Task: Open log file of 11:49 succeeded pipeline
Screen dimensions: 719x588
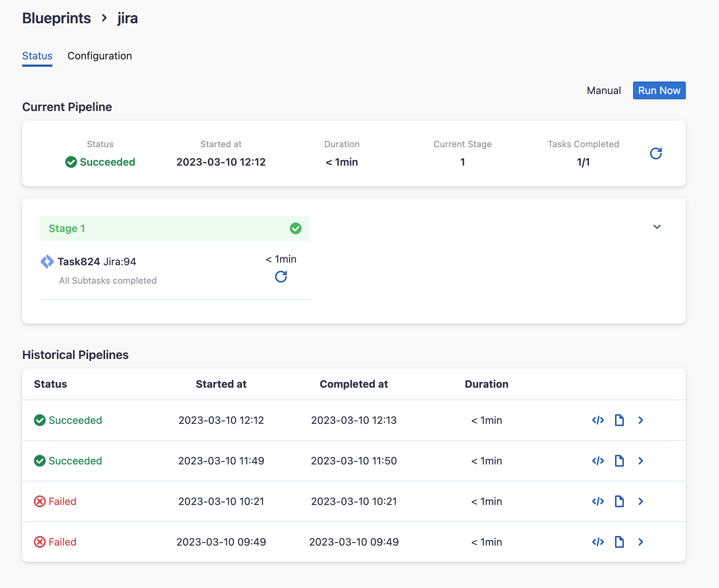Action: pyautogui.click(x=619, y=461)
